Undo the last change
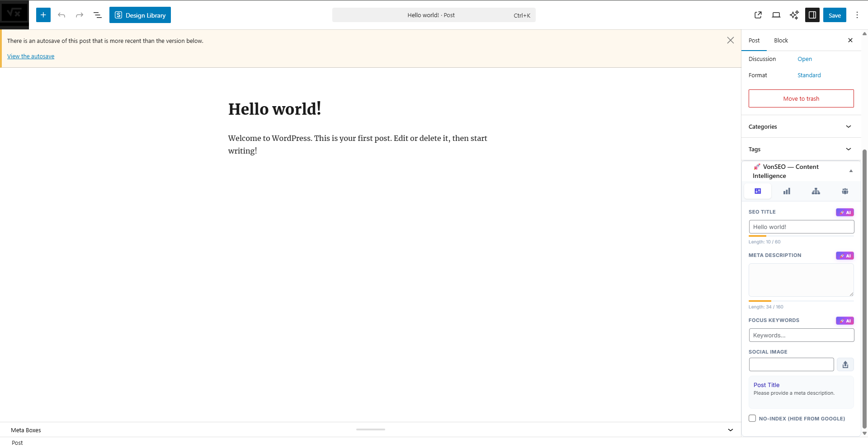Viewport: 868px width, 448px height. pos(61,15)
